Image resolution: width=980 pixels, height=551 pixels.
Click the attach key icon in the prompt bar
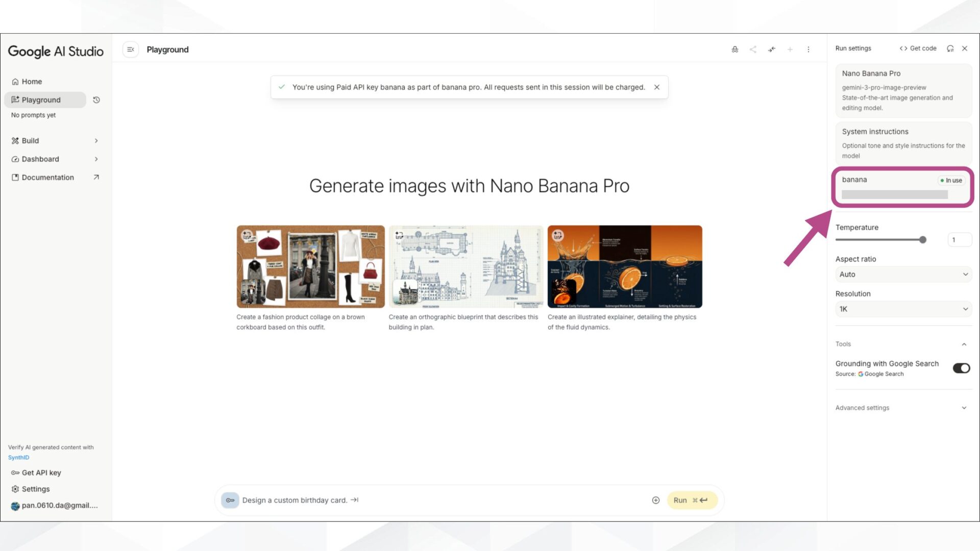pos(230,500)
